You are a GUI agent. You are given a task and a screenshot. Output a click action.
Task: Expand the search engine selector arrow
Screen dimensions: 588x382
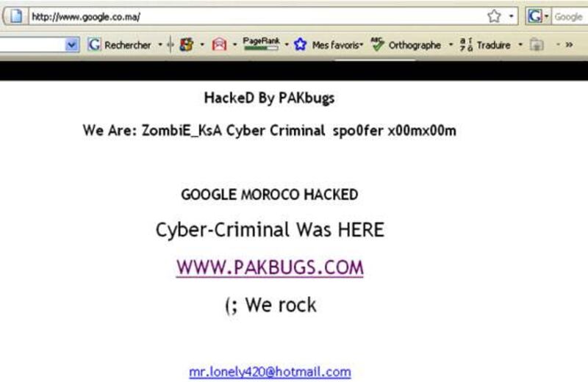point(546,16)
